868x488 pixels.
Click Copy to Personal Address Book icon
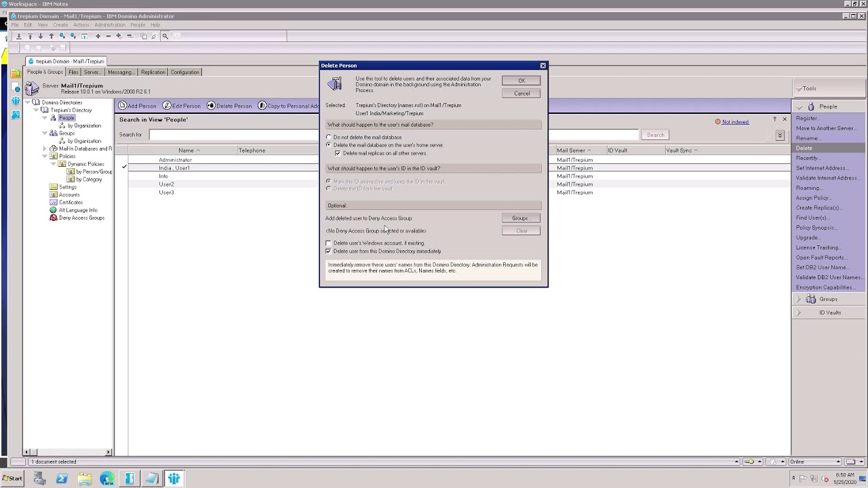click(x=262, y=106)
